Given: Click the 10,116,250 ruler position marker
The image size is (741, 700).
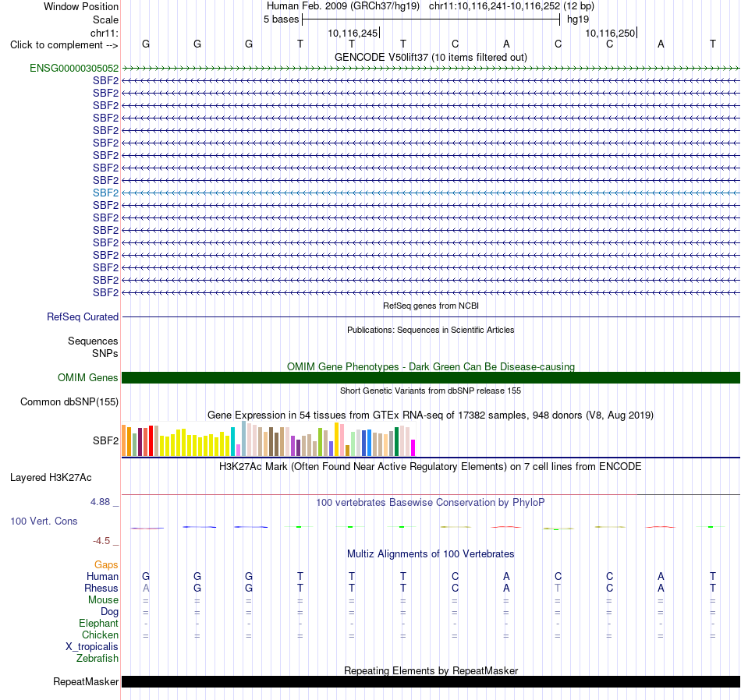Looking at the screenshot, I should 611,33.
